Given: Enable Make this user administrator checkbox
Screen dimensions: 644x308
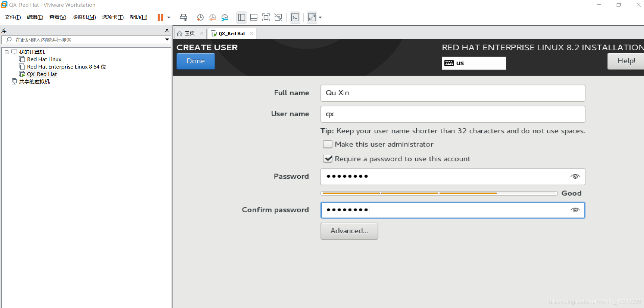Looking at the screenshot, I should pyautogui.click(x=327, y=145).
